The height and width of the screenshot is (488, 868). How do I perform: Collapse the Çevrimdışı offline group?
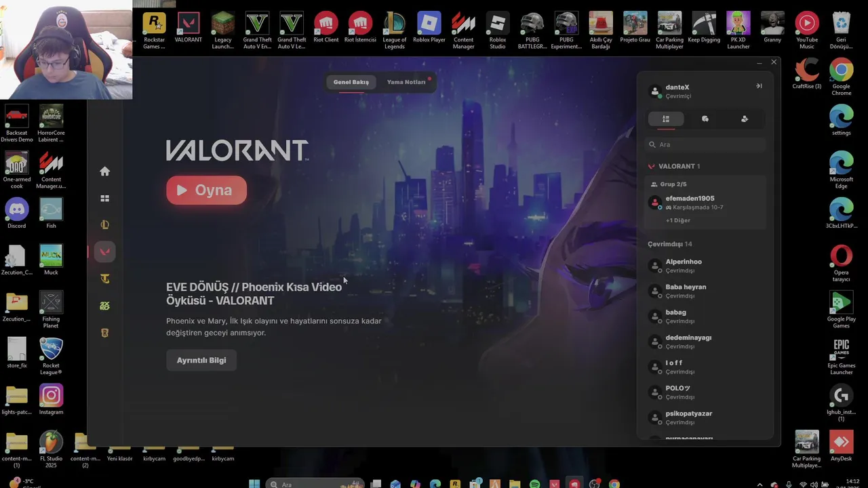tap(670, 244)
